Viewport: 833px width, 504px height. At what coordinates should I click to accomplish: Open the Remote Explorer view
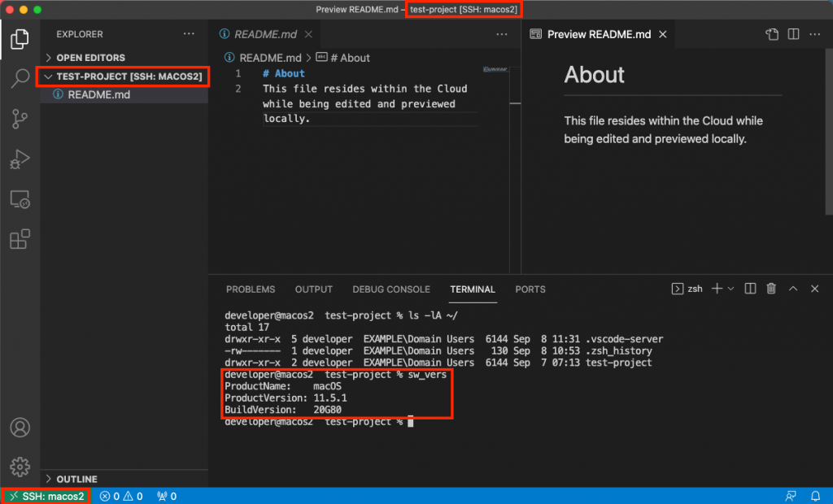[20, 199]
